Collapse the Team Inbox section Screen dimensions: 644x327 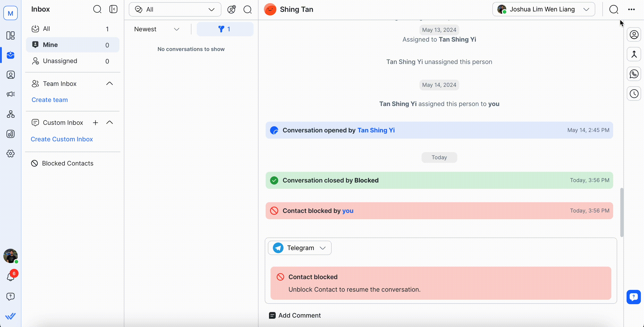(110, 83)
